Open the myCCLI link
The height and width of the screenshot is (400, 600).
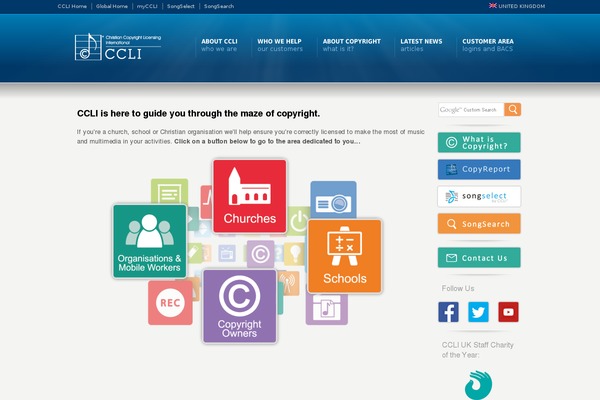coord(147,6)
